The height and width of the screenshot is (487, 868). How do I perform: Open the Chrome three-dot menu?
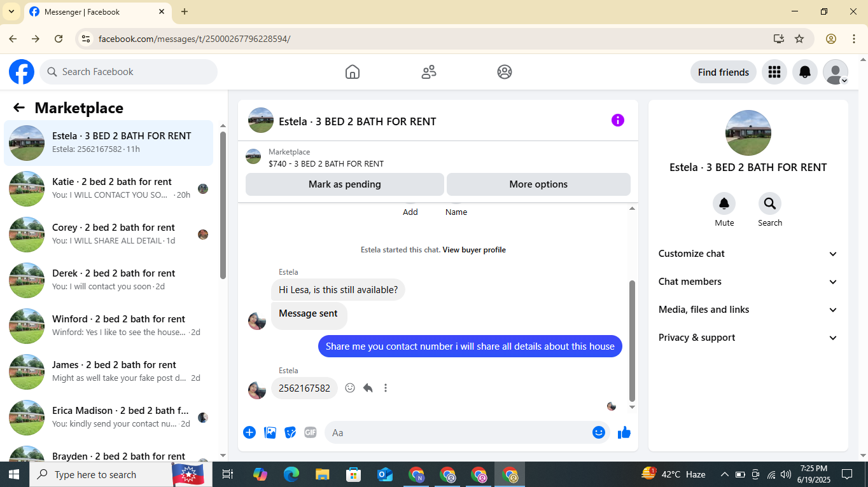pos(854,39)
